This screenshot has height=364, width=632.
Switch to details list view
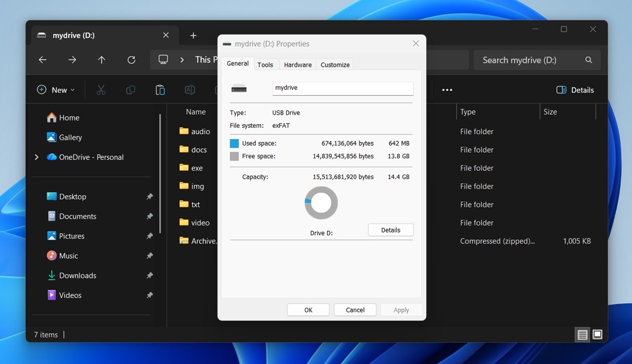pyautogui.click(x=582, y=335)
